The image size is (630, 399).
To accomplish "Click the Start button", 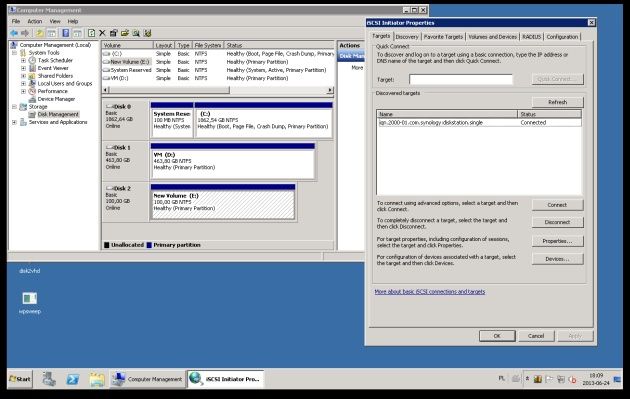I will 20,379.
